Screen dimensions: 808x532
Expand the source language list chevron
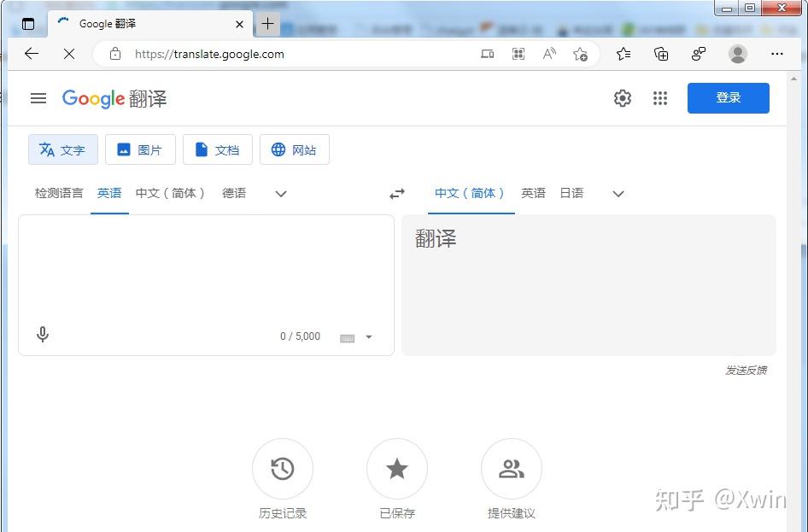click(x=281, y=194)
